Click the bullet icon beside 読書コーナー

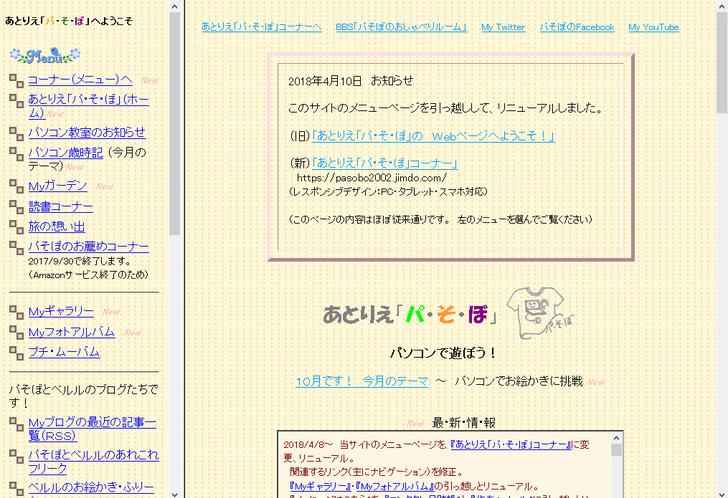[16, 207]
